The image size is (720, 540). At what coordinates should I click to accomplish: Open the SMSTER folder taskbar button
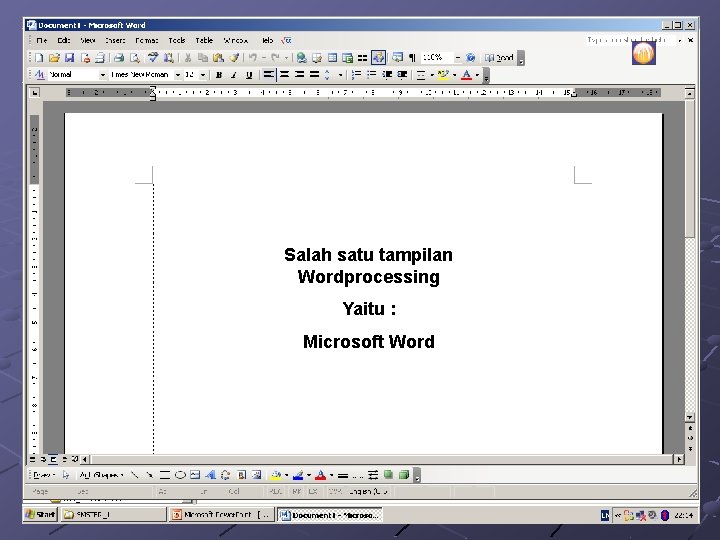[x=113, y=515]
